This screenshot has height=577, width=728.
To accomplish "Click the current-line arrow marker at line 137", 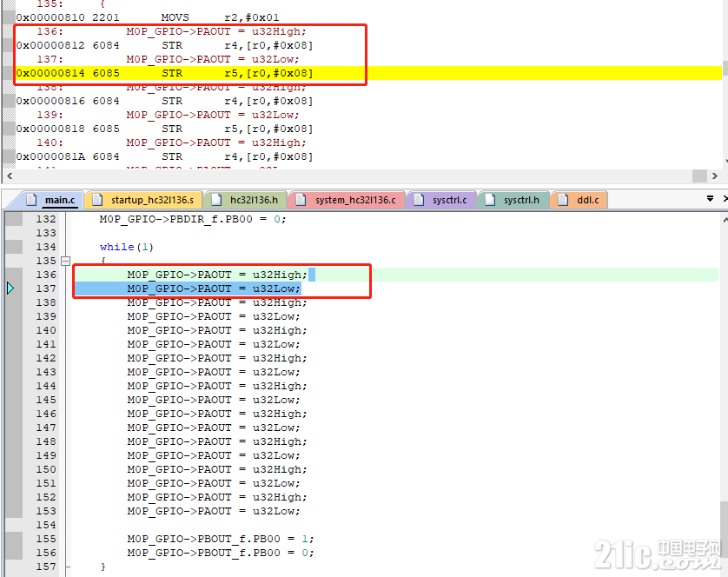I will coord(10,288).
